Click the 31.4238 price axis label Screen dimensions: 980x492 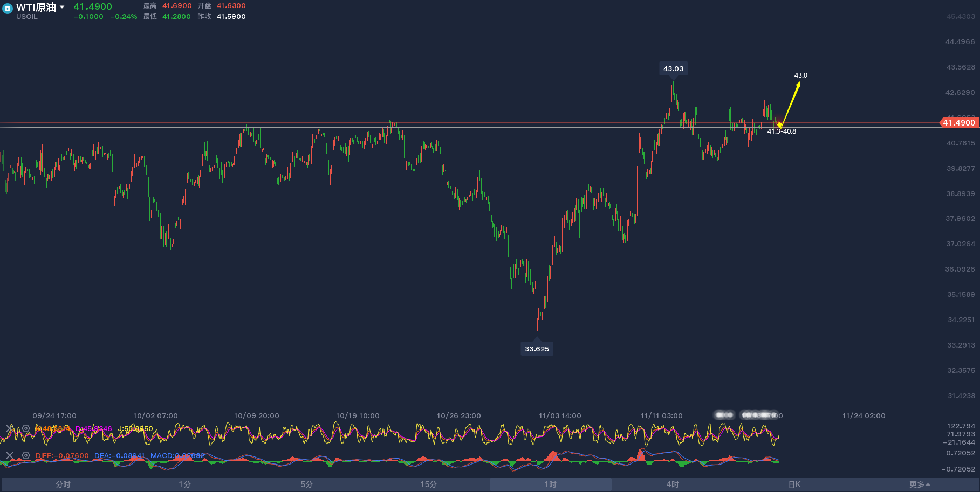pyautogui.click(x=961, y=396)
